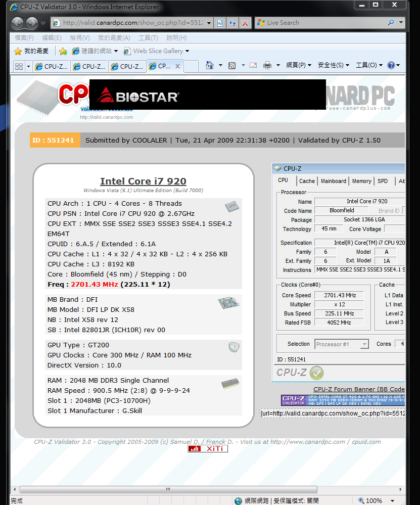The height and width of the screenshot is (505, 420).
Task: Open the Processor #1 selection dropdown
Action: click(x=364, y=344)
